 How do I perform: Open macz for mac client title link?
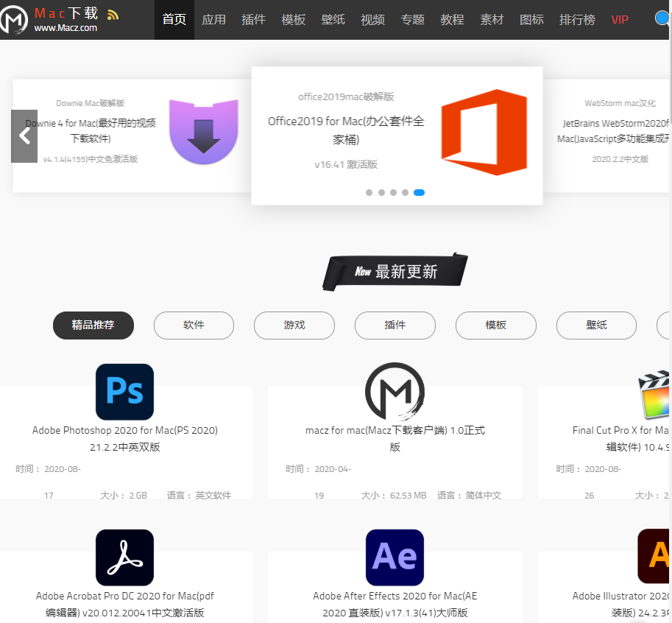point(395,439)
